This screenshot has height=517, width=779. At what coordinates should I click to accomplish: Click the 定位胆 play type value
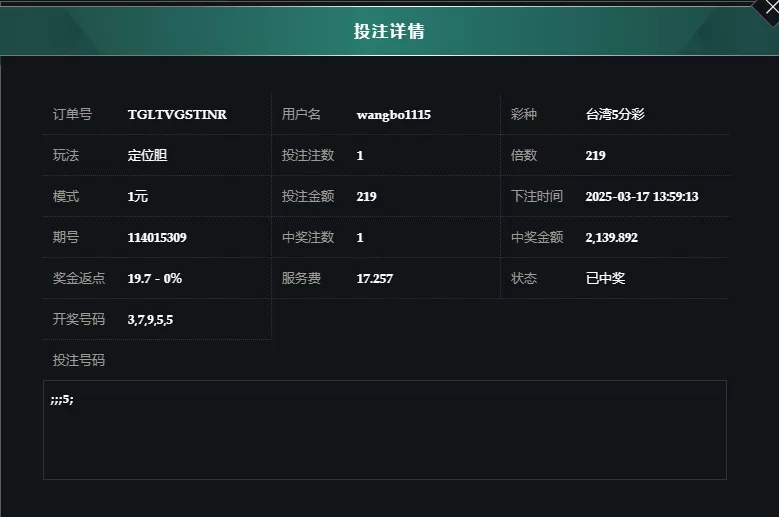[147, 155]
